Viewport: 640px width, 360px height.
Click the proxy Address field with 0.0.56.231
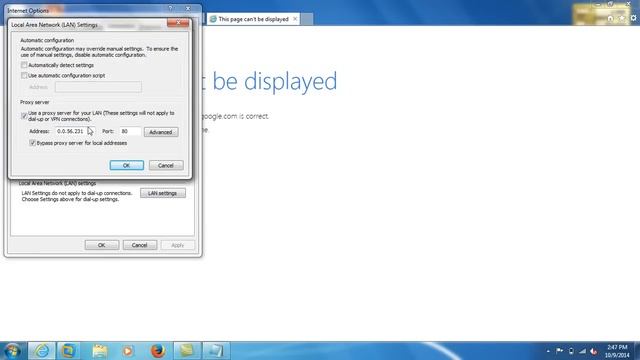[x=76, y=131]
